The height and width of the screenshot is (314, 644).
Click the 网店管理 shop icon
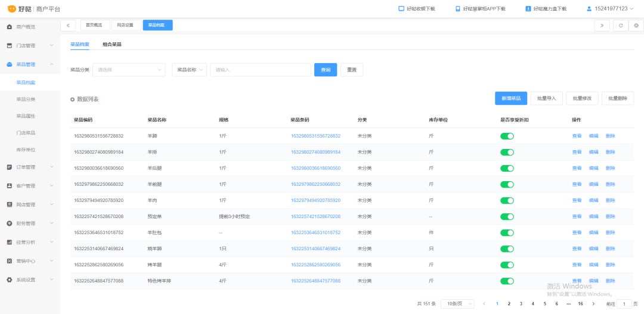tap(10, 204)
